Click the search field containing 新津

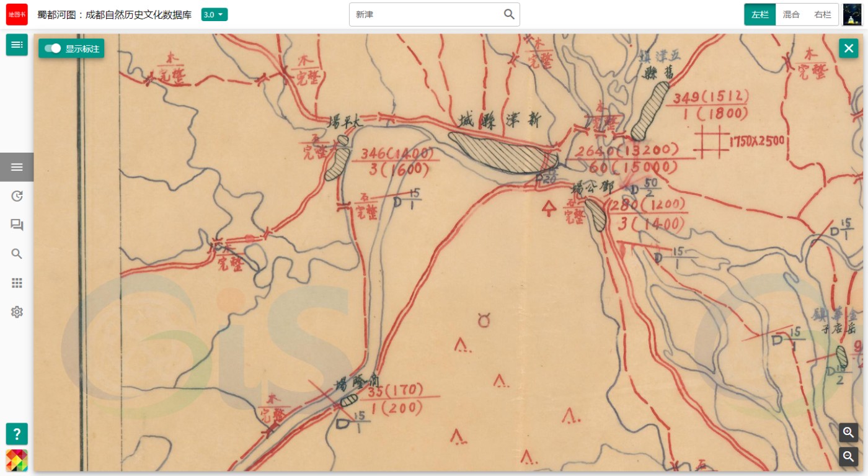428,14
